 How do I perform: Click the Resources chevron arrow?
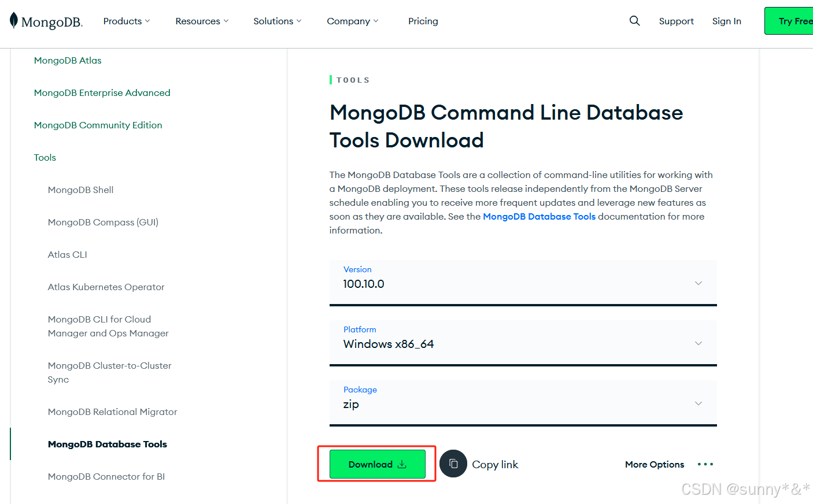click(x=226, y=21)
